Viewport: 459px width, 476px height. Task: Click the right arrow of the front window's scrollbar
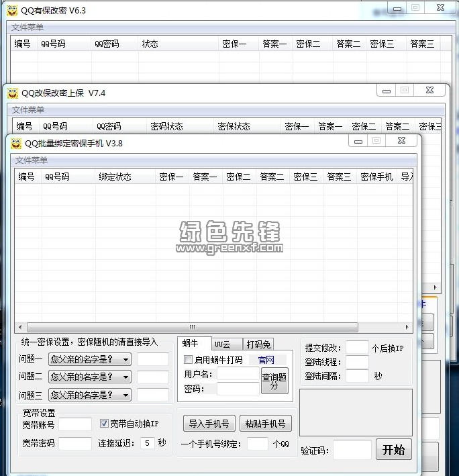pyautogui.click(x=407, y=327)
